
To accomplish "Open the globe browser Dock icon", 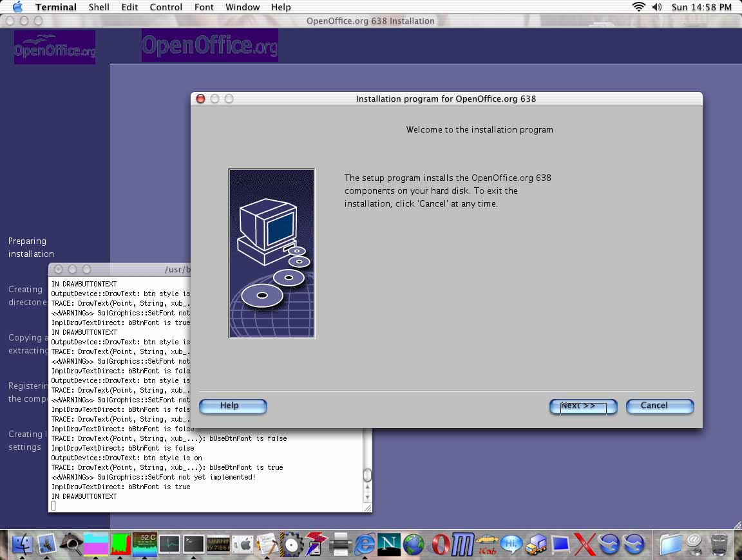I will click(x=414, y=544).
